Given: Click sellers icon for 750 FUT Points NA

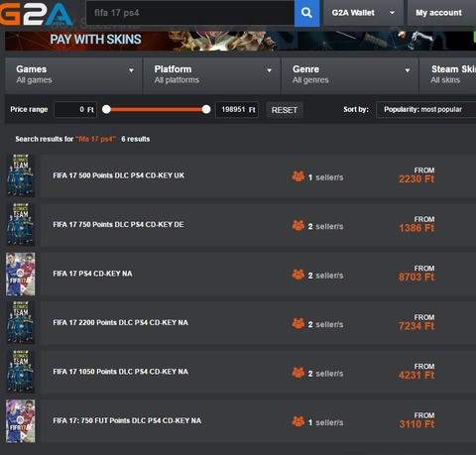Looking at the screenshot, I should coord(298,421).
